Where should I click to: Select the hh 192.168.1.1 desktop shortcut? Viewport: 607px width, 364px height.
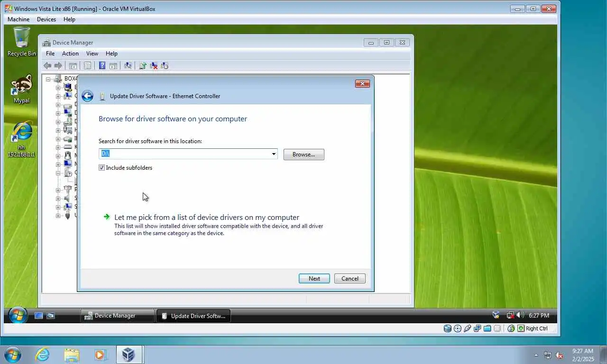[21, 139]
